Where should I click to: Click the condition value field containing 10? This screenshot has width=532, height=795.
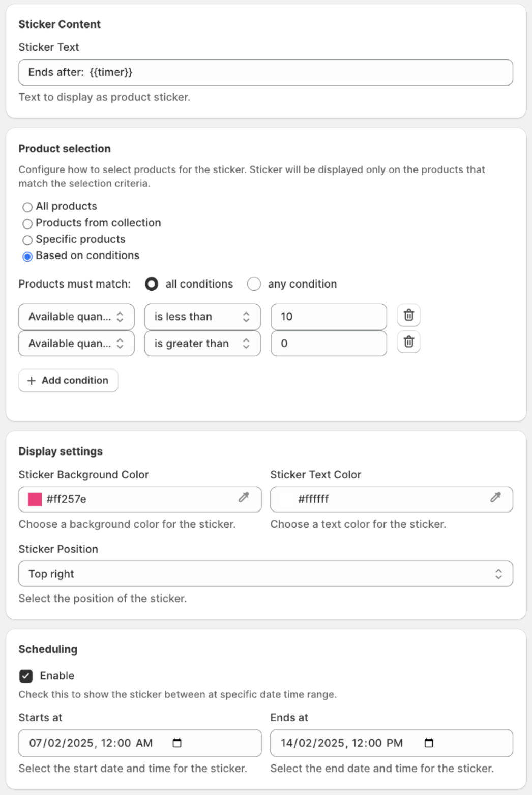tap(328, 317)
